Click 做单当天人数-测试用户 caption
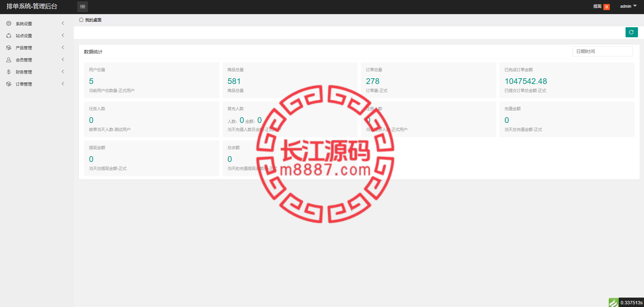Viewport: 644px width, 307px height. tap(110, 130)
